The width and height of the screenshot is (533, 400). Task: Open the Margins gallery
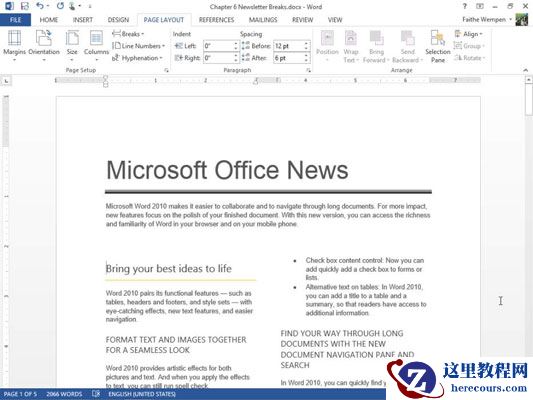(14, 46)
